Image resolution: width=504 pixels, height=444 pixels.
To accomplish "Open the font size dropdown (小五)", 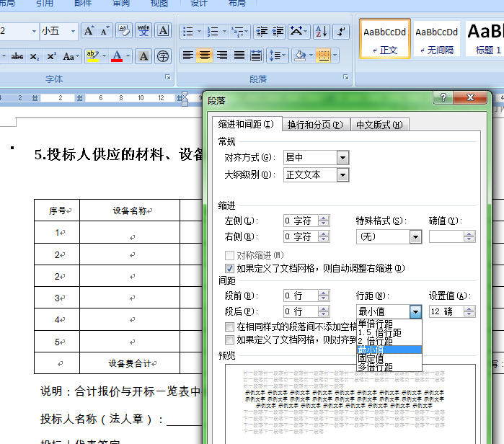I will 74,31.
